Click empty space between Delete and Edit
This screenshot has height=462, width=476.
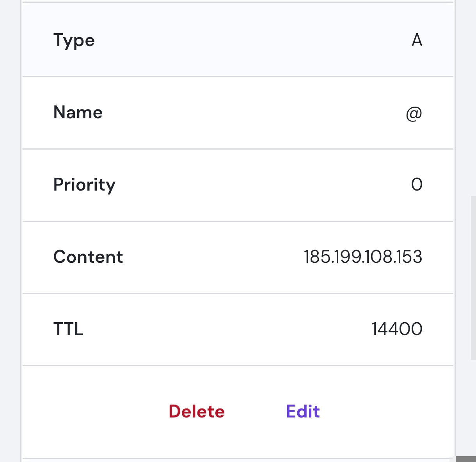coord(255,412)
